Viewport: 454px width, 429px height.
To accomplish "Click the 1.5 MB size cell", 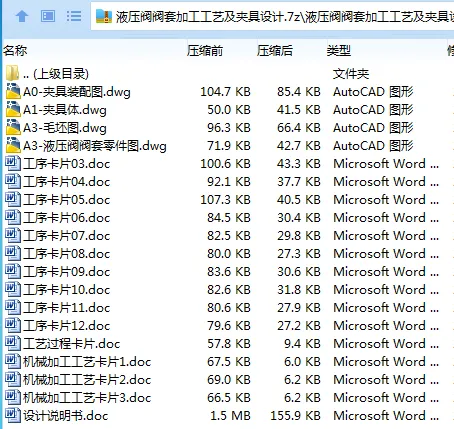I will point(230,416).
